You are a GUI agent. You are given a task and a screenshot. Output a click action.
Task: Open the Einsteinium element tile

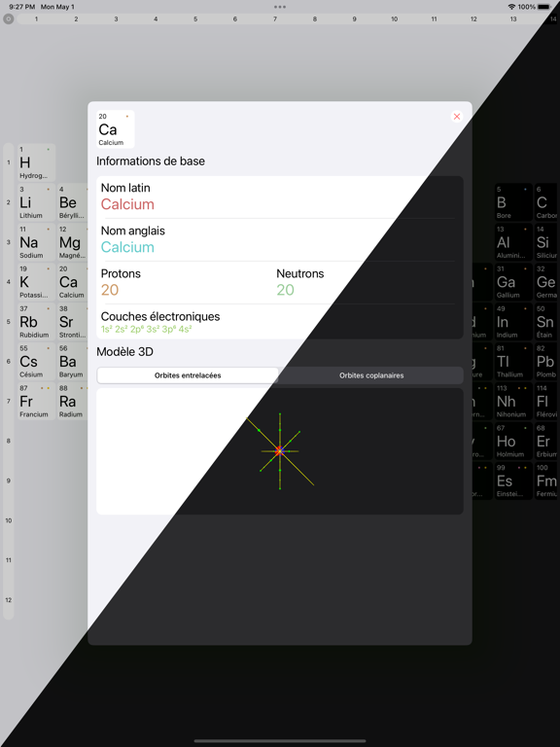tap(513, 481)
